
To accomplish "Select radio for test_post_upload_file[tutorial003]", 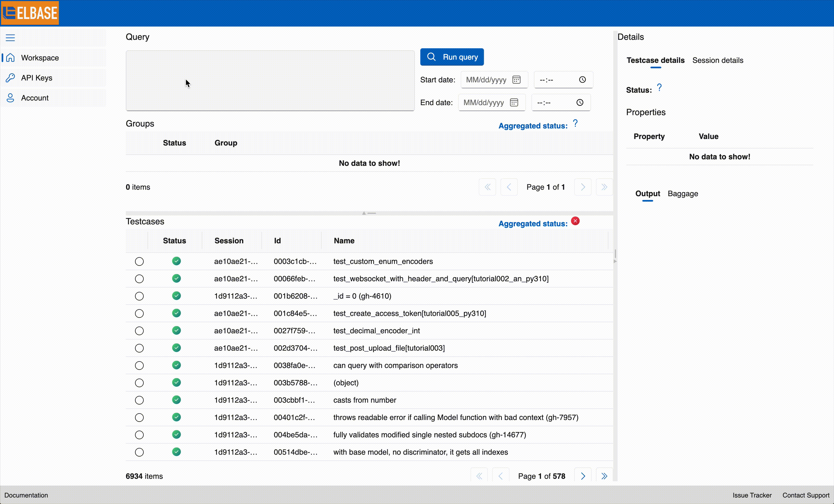I will pos(139,348).
